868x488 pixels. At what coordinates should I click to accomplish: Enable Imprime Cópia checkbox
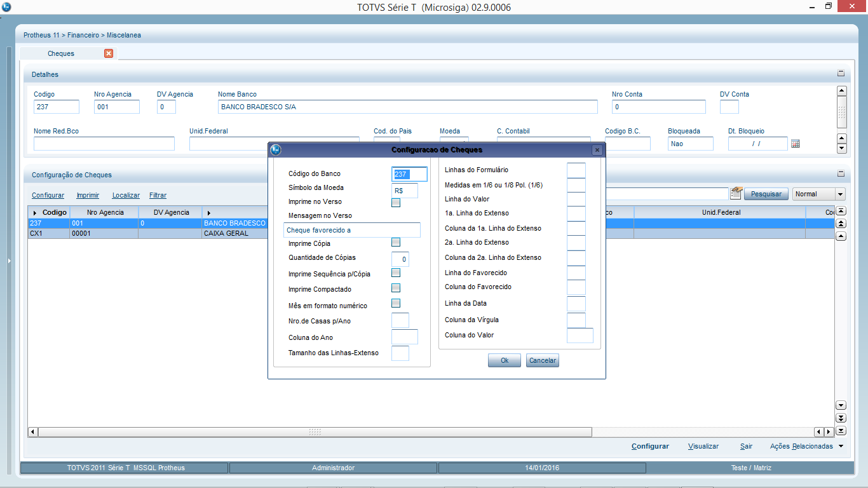coord(396,242)
